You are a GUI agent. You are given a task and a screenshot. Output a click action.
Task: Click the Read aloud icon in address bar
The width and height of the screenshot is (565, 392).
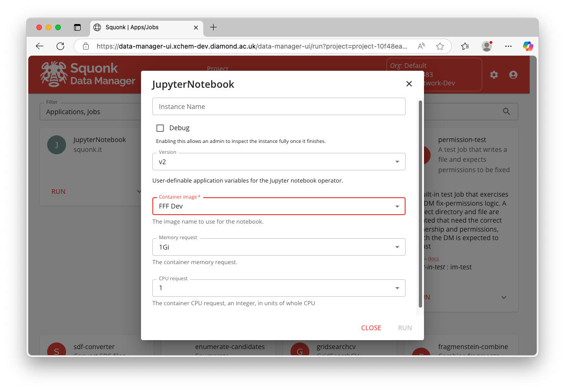coord(421,46)
